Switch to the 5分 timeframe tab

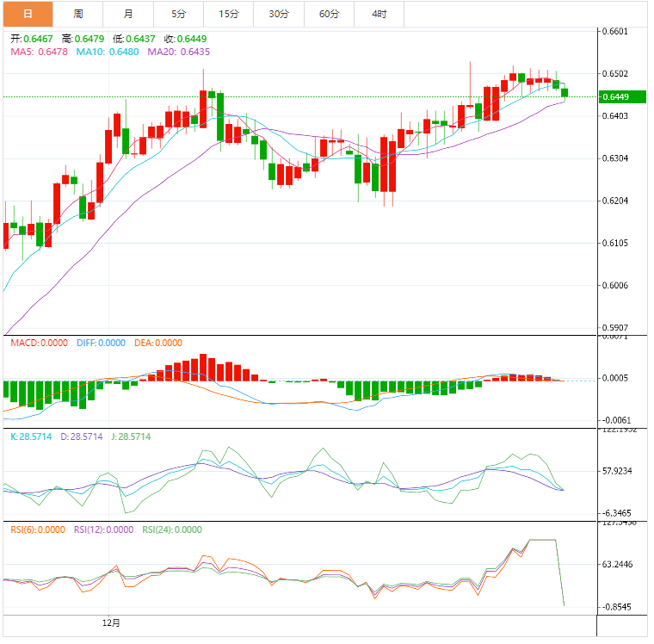pyautogui.click(x=178, y=14)
